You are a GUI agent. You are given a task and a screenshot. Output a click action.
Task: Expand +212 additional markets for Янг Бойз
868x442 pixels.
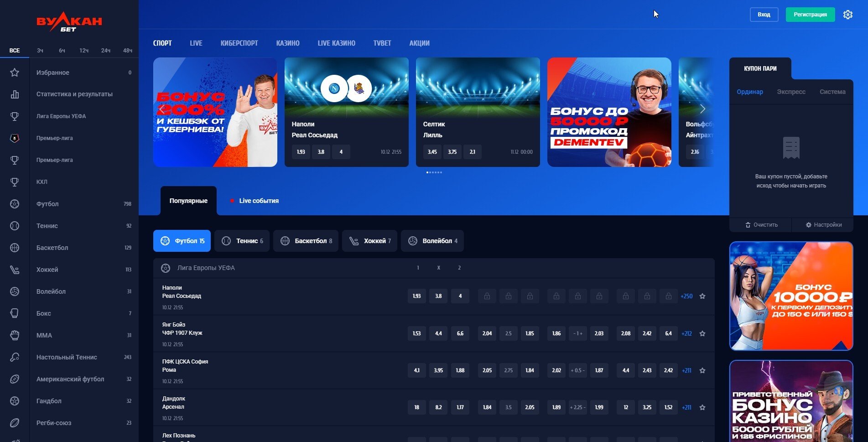click(x=686, y=333)
